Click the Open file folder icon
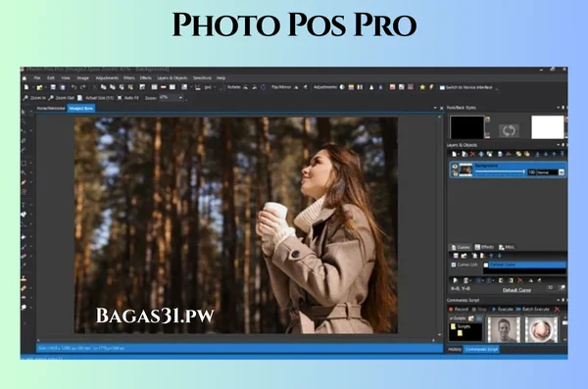This screenshot has width=588, height=389. coord(39,87)
